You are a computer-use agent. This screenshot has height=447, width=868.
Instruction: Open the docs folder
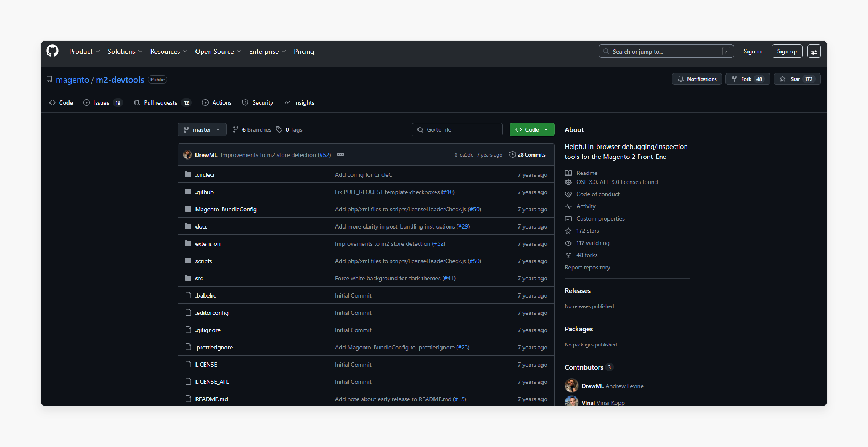point(201,226)
